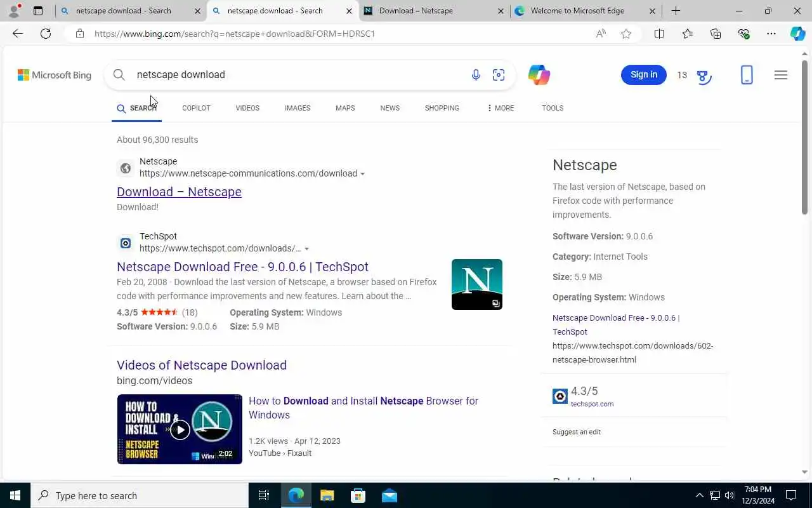Open Microsoft Rewards trophy icon
Image resolution: width=812 pixels, height=508 pixels.
(704, 76)
